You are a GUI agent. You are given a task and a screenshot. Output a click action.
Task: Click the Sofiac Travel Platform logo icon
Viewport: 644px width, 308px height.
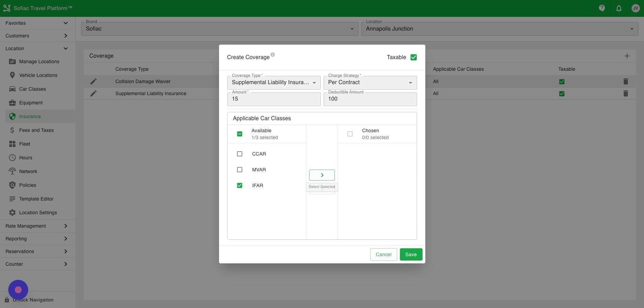point(7,8)
